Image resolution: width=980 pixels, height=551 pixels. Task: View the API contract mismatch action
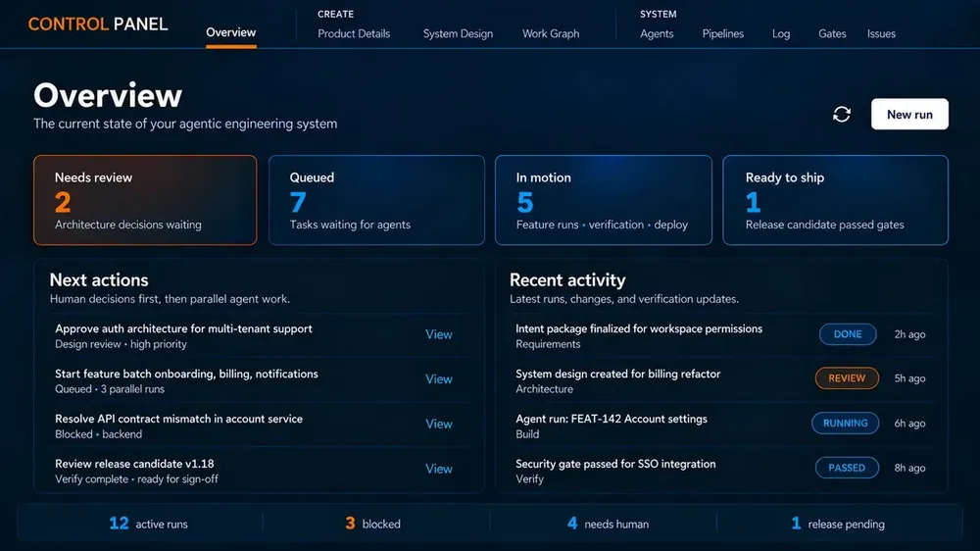tap(439, 425)
